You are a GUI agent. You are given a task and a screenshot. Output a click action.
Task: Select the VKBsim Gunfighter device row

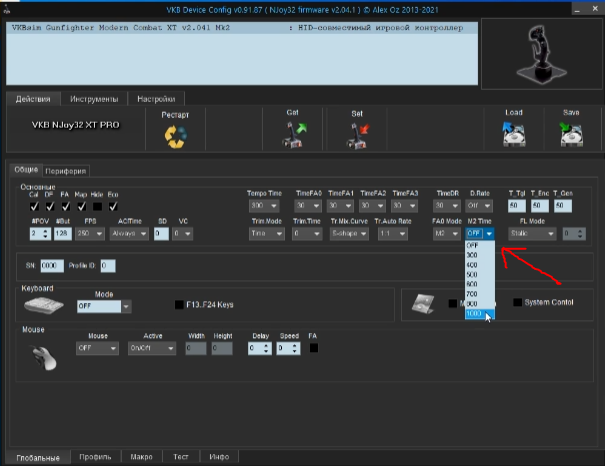click(242, 28)
